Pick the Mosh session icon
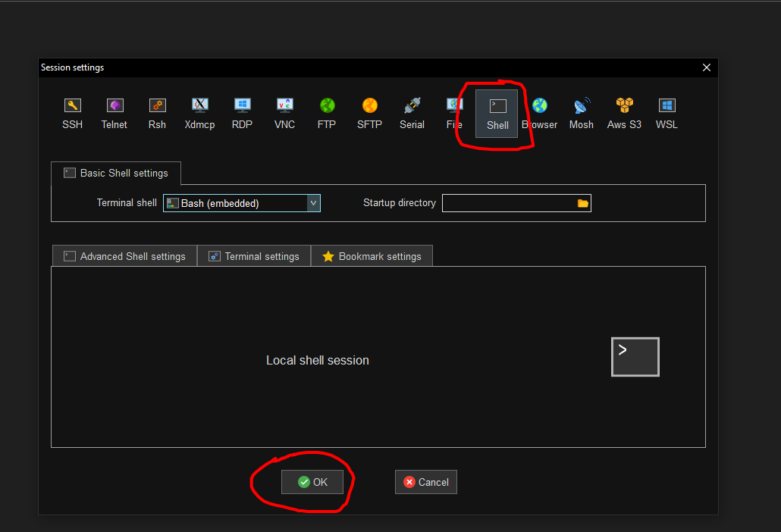Image resolution: width=781 pixels, height=532 pixels. (x=582, y=113)
